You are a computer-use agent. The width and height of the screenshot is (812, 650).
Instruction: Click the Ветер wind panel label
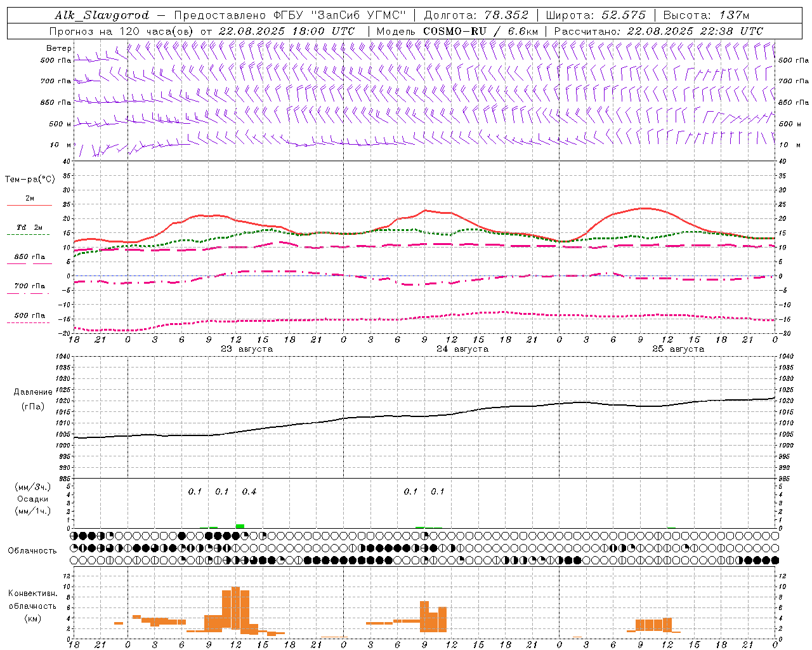59,48
